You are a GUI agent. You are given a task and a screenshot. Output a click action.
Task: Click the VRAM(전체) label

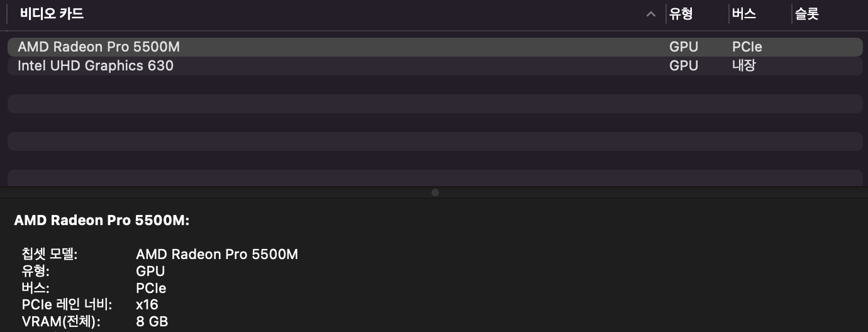pyautogui.click(x=61, y=323)
